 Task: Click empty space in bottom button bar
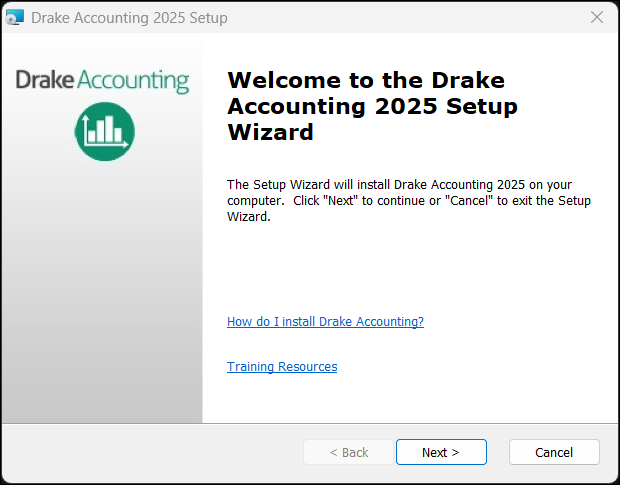pos(150,452)
